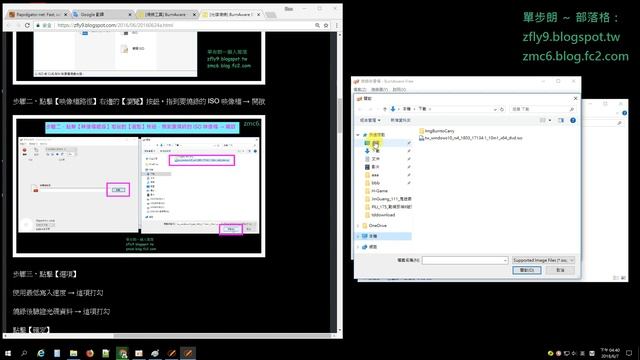
Task: Open the first menu in BurnAware window
Action: click(360, 89)
